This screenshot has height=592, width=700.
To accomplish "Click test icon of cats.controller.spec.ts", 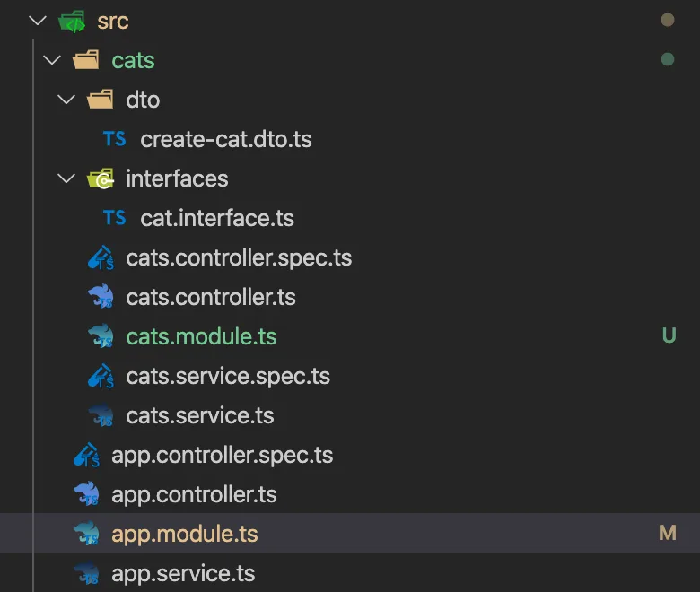I will pos(101,257).
